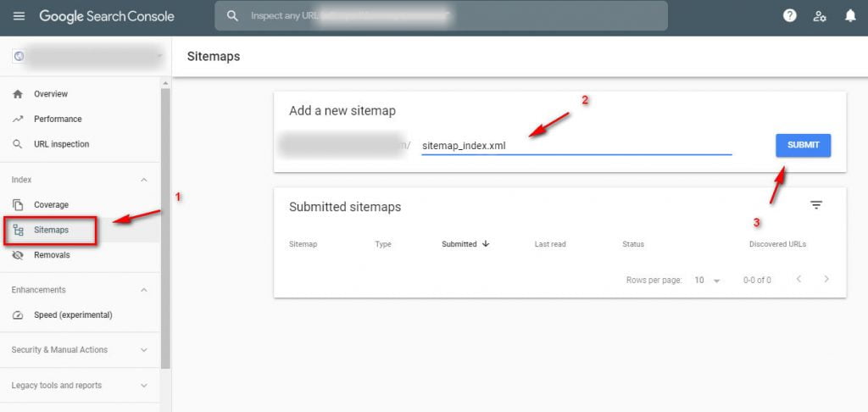Click the globe property icon
This screenshot has height=412, width=868.
(19, 56)
